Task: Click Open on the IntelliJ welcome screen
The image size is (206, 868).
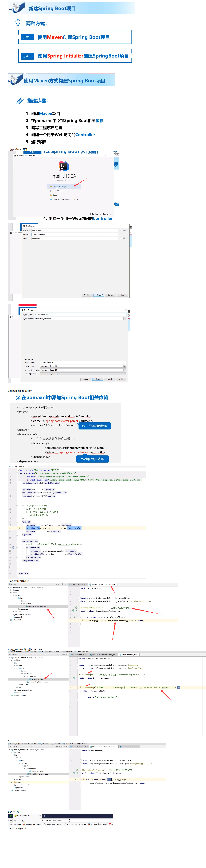Action: 53,195
